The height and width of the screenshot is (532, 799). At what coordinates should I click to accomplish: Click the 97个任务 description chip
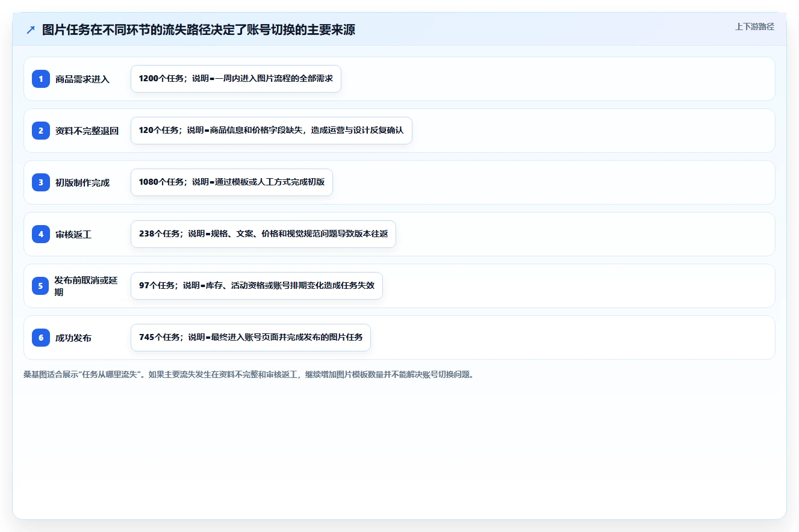(x=256, y=286)
